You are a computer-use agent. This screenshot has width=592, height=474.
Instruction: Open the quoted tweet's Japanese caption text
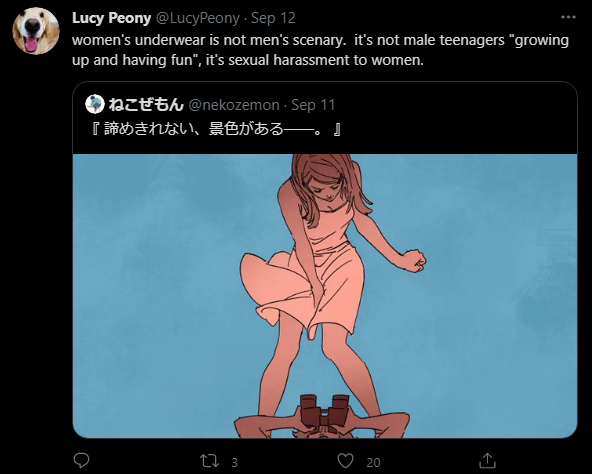(217, 129)
